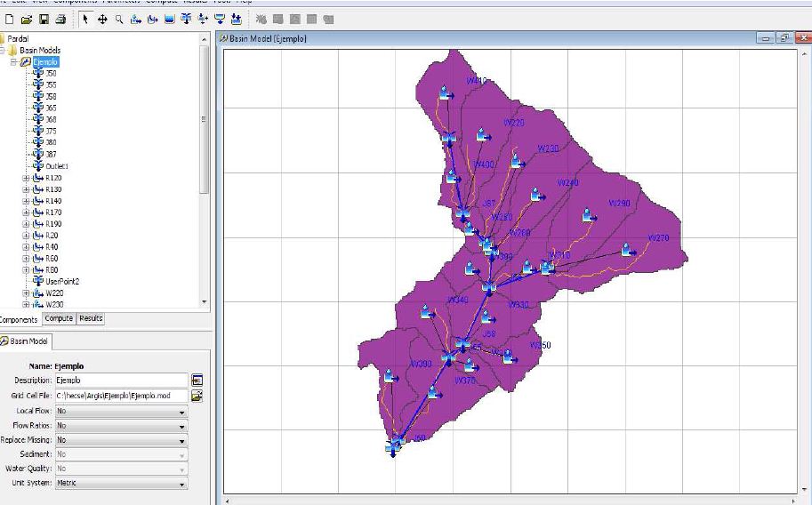Pick the Subbasin creation tool
The height and width of the screenshot is (505, 812).
135,19
